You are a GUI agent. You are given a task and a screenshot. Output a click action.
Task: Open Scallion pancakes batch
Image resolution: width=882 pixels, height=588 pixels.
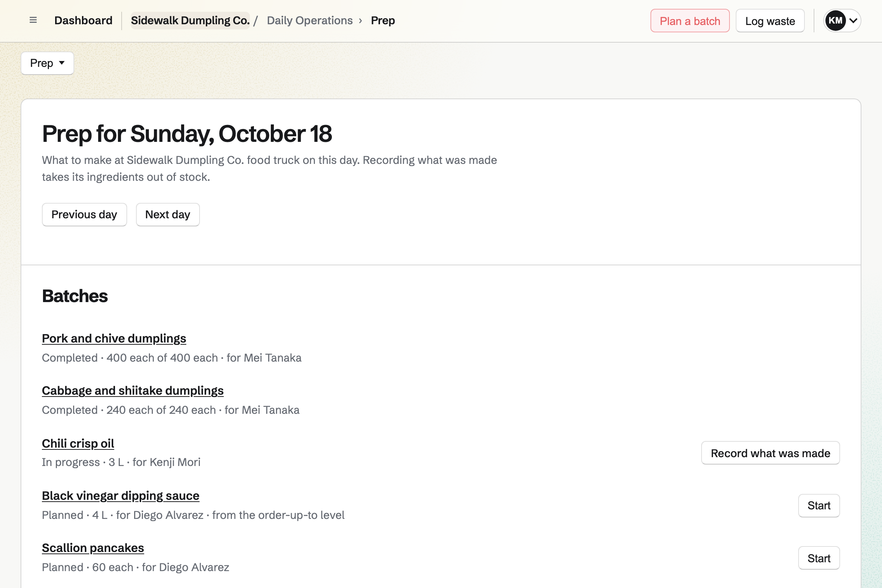[x=93, y=548]
